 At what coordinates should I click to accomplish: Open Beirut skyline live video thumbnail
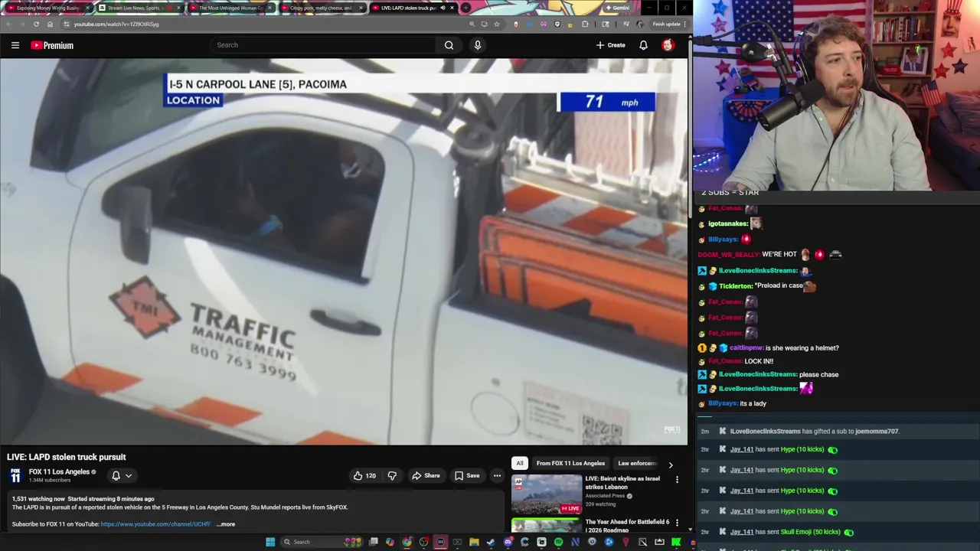[547, 494]
